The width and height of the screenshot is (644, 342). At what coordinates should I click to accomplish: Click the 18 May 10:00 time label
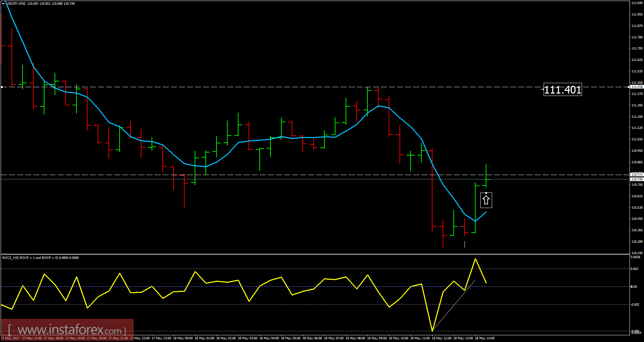[398, 338]
